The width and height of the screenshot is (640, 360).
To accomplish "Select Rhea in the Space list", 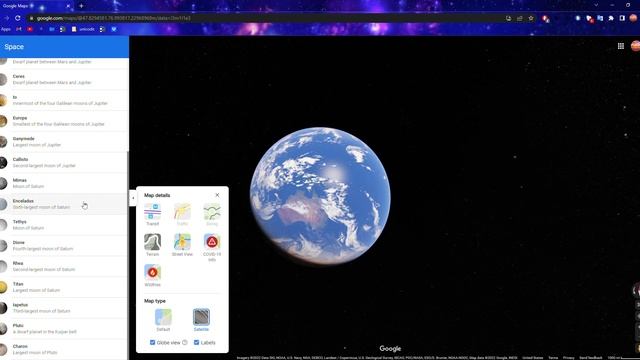I will pos(64,266).
